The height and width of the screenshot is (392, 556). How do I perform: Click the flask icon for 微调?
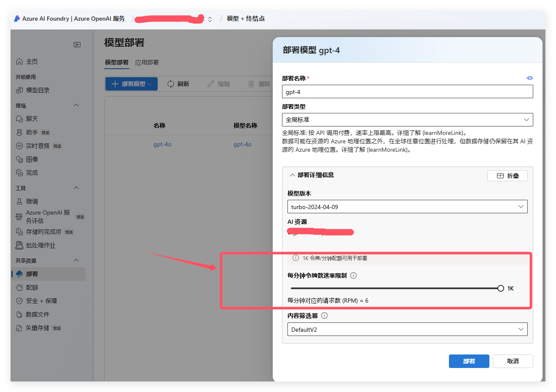[19, 201]
